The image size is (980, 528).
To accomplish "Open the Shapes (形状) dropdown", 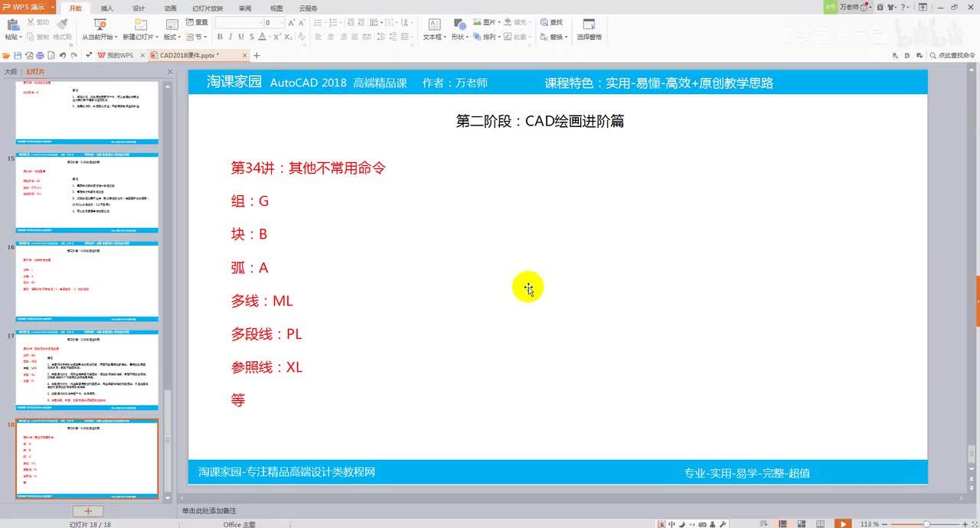I will (x=459, y=29).
